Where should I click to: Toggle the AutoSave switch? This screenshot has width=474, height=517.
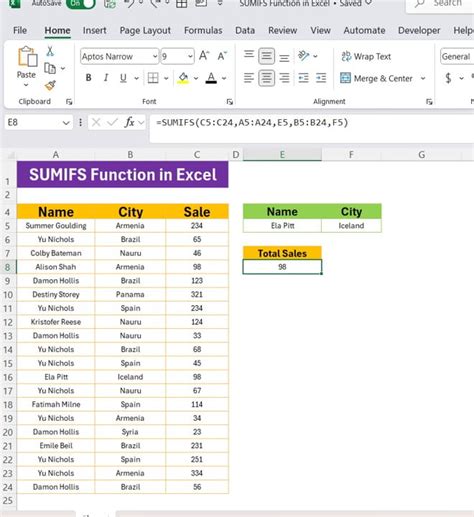point(81,4)
